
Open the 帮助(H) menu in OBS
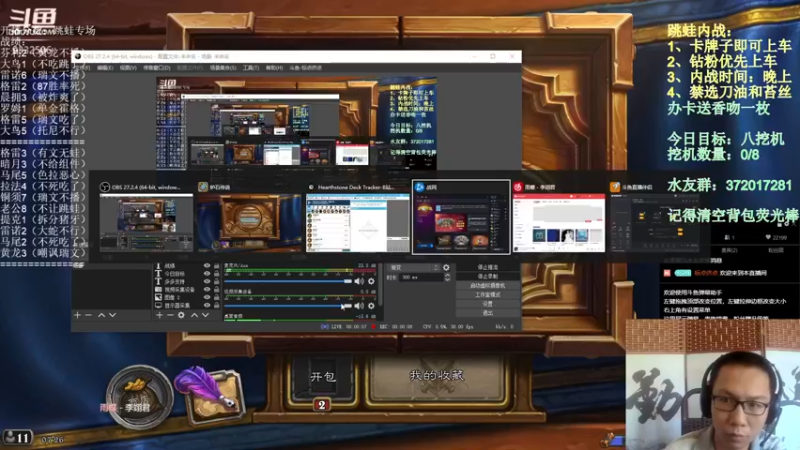click(x=274, y=68)
